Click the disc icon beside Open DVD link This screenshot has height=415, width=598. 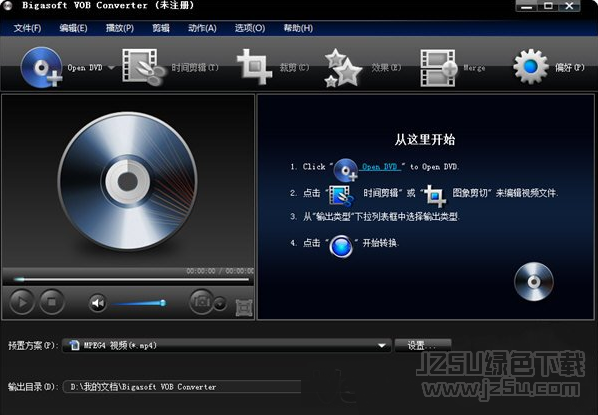[x=345, y=170]
